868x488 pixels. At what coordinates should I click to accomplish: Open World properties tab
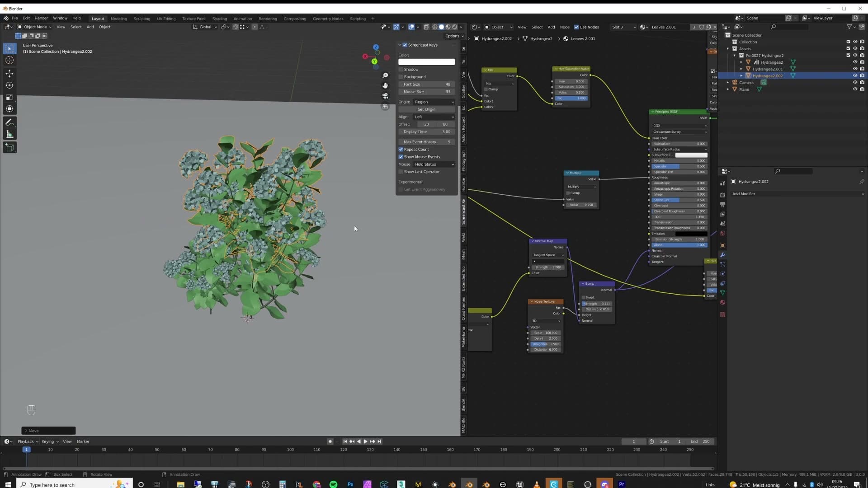722,233
